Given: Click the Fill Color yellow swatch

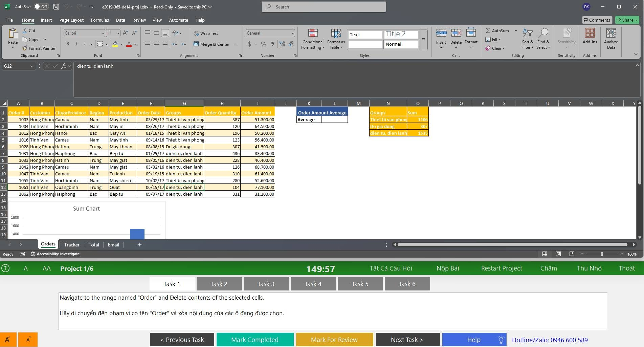Looking at the screenshot, I should (x=115, y=44).
